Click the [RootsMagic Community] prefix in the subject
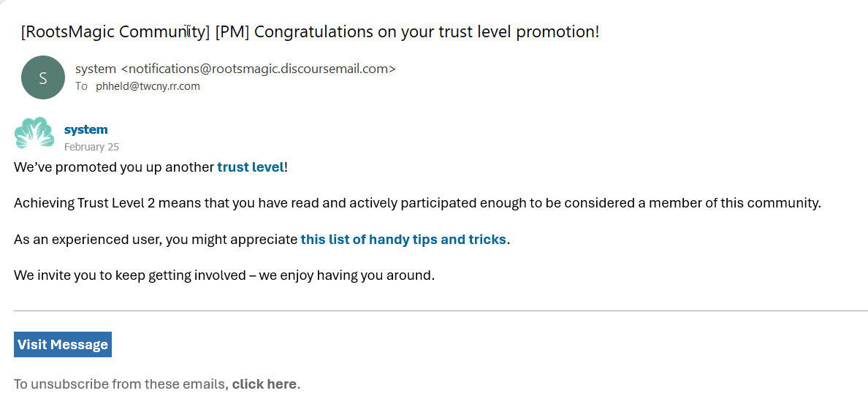This screenshot has height=404, width=868. [x=115, y=32]
